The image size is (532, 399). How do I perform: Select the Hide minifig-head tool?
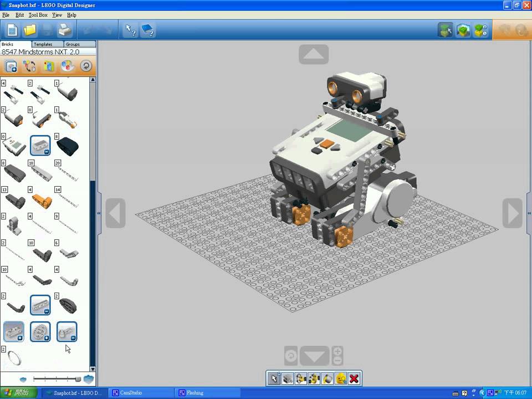[x=341, y=378]
